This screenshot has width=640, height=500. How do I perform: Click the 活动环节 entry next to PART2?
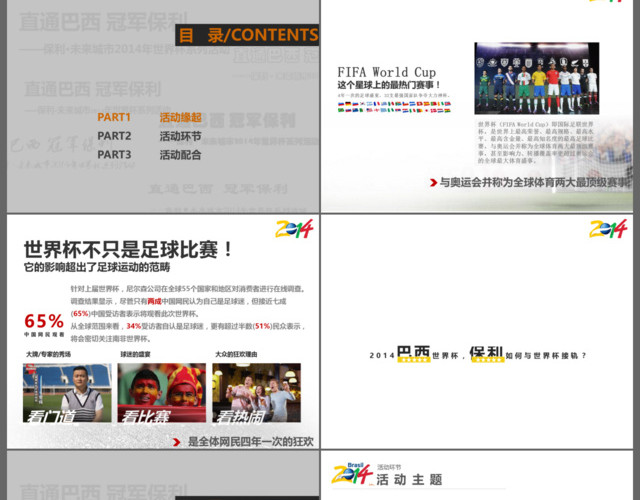point(180,136)
